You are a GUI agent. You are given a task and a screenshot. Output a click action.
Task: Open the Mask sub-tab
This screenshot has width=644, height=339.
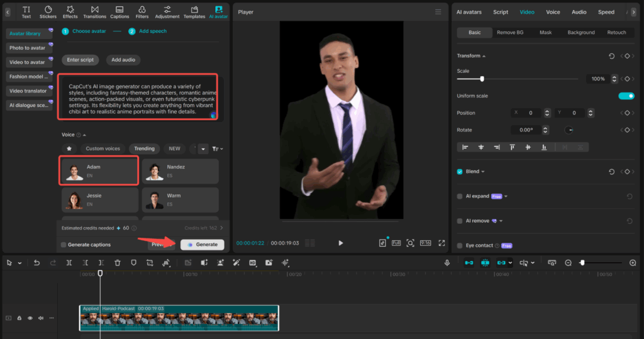pos(545,33)
